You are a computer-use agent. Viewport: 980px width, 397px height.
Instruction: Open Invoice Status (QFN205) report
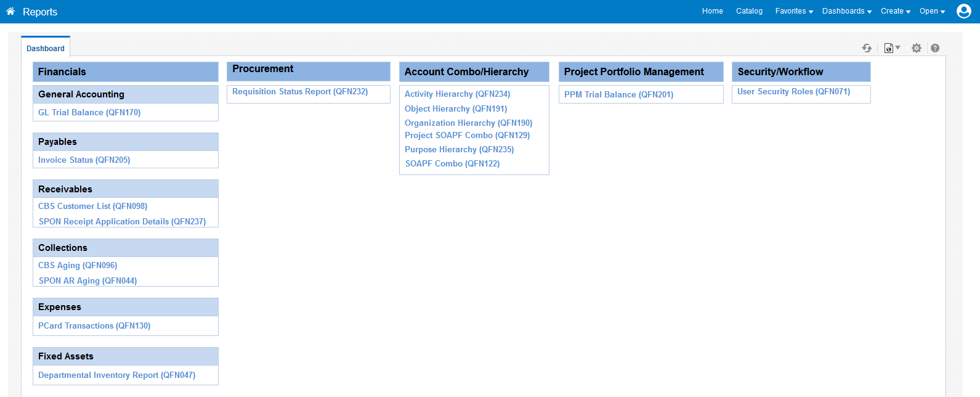pos(84,160)
